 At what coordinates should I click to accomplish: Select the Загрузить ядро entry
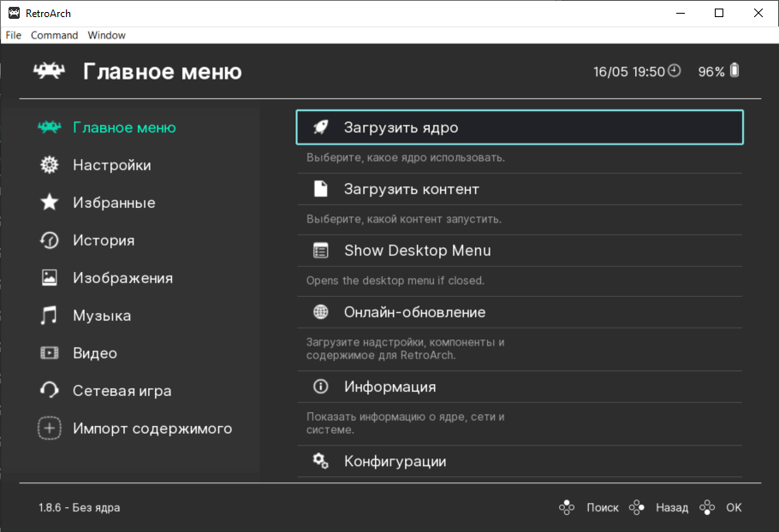pos(520,127)
